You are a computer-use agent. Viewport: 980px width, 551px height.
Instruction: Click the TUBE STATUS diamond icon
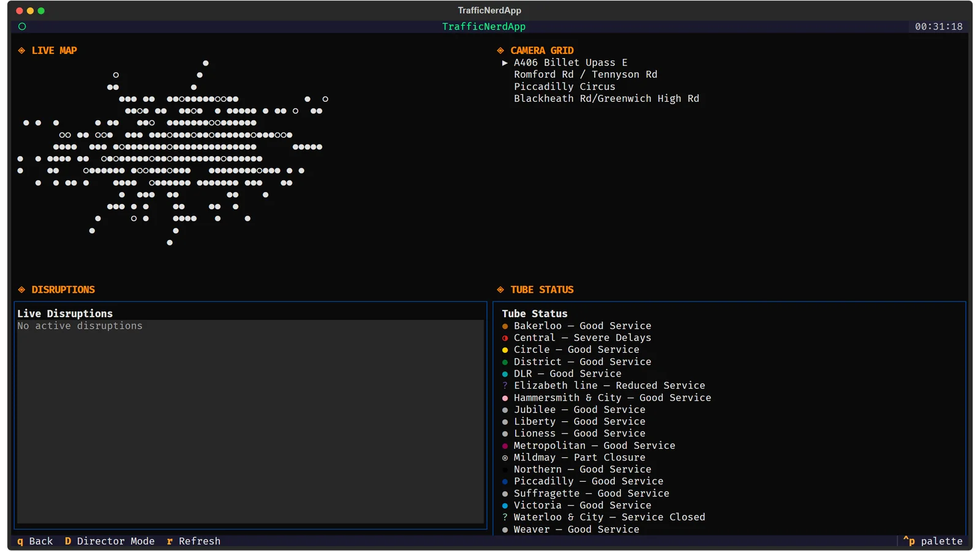(x=500, y=290)
